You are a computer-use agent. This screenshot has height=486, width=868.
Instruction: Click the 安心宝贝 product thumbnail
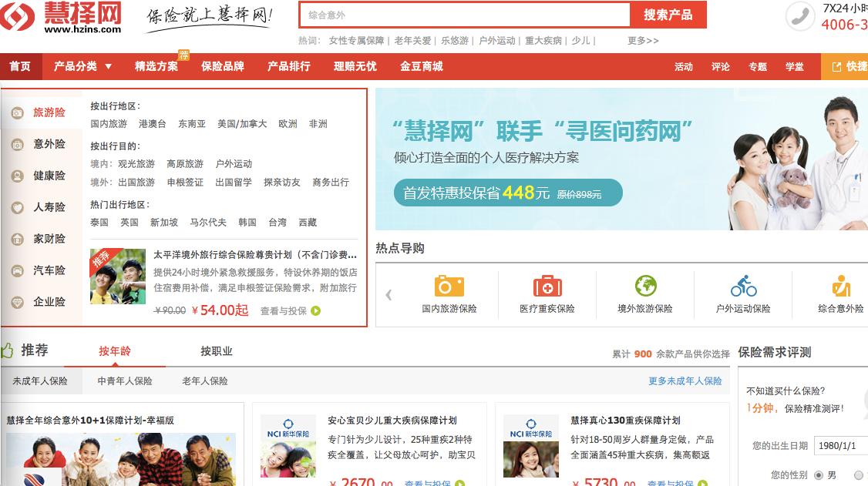point(288,446)
